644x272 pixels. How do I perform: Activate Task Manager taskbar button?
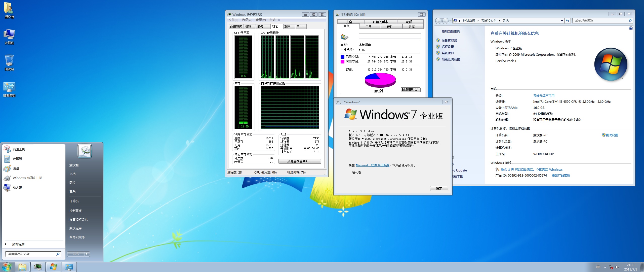coord(38,267)
